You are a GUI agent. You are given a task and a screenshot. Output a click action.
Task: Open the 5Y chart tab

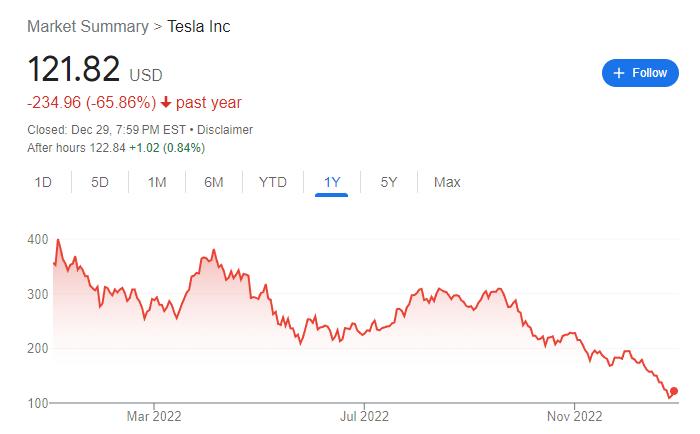point(389,182)
